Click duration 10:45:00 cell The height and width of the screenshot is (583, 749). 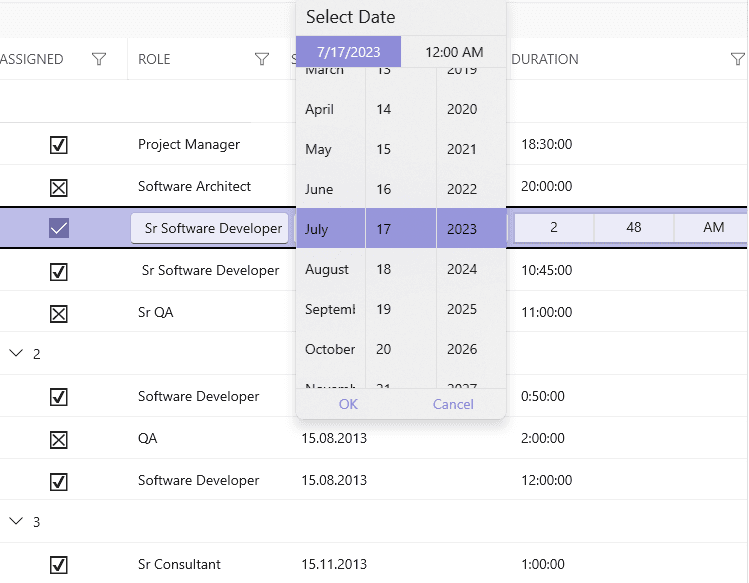[x=546, y=270]
